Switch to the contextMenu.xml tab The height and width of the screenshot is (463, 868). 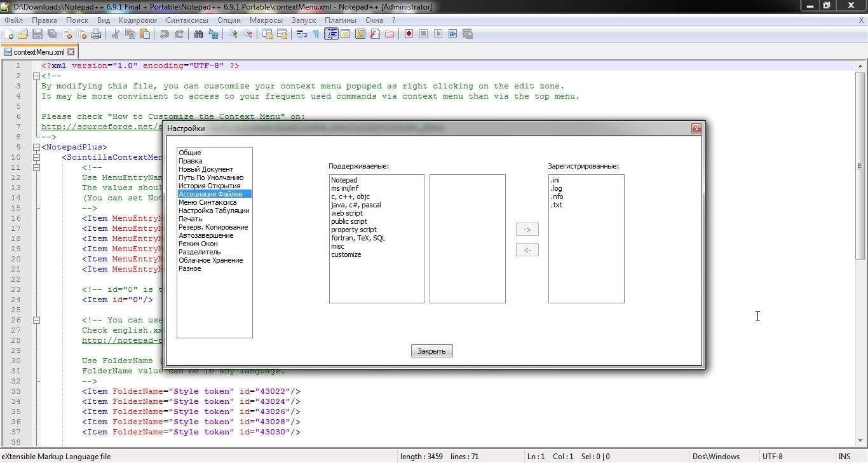39,52
